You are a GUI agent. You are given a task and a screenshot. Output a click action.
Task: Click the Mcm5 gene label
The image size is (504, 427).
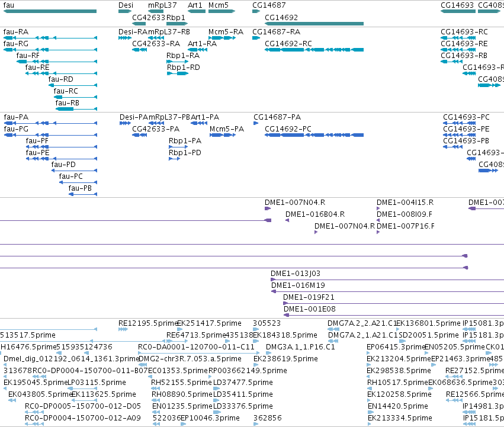pos(219,5)
